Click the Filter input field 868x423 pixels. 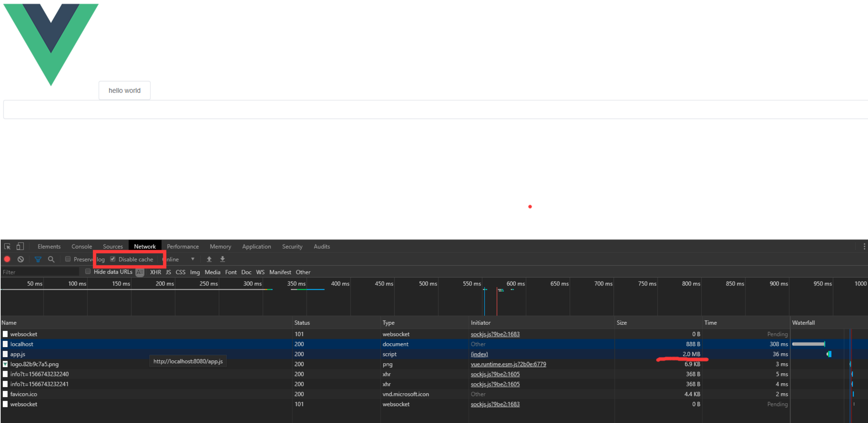tap(40, 272)
